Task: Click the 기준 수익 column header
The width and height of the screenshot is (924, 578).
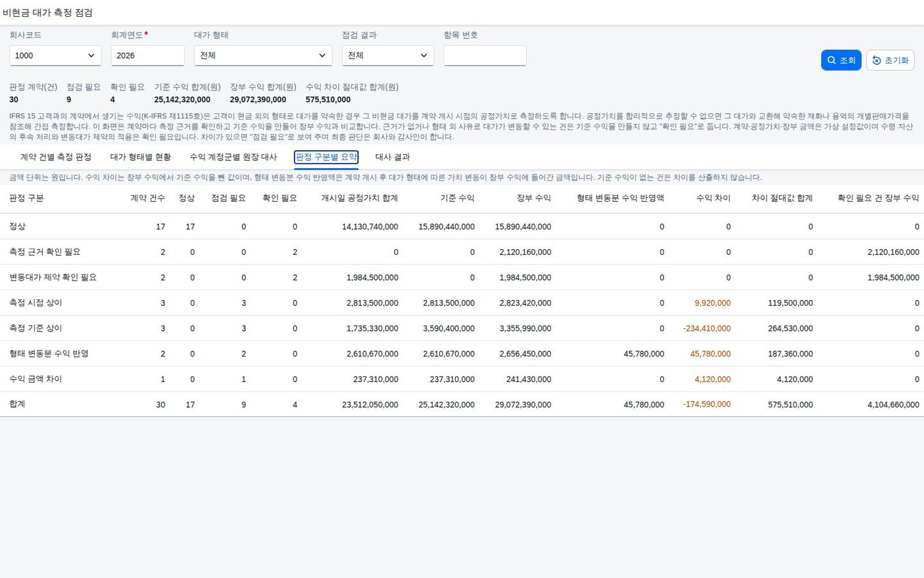Action: click(458, 198)
